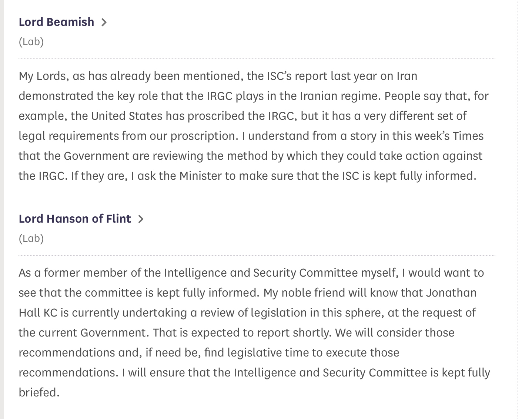This screenshot has height=419, width=532.
Task: Click the dotted vertical border on the right edge
Action: tap(518, 209)
